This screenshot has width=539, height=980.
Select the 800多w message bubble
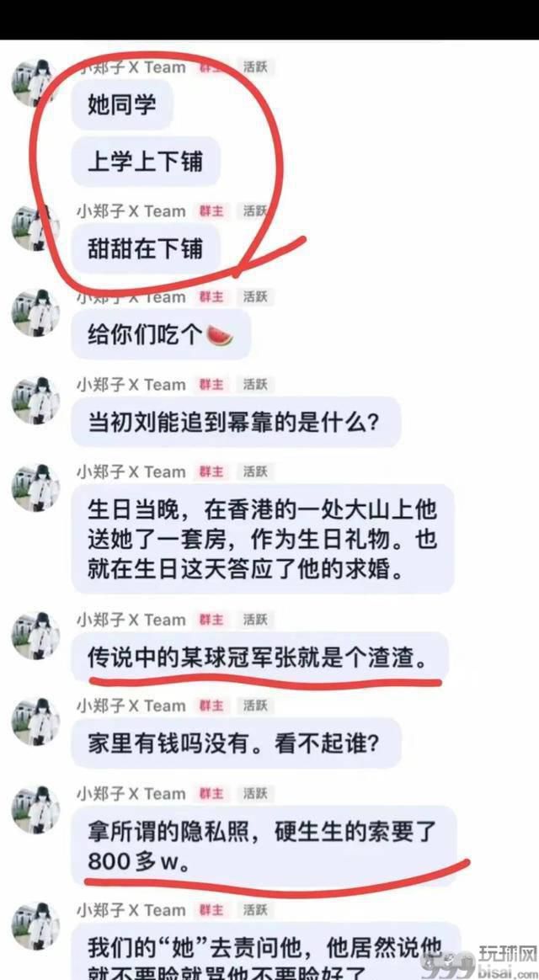click(264, 845)
